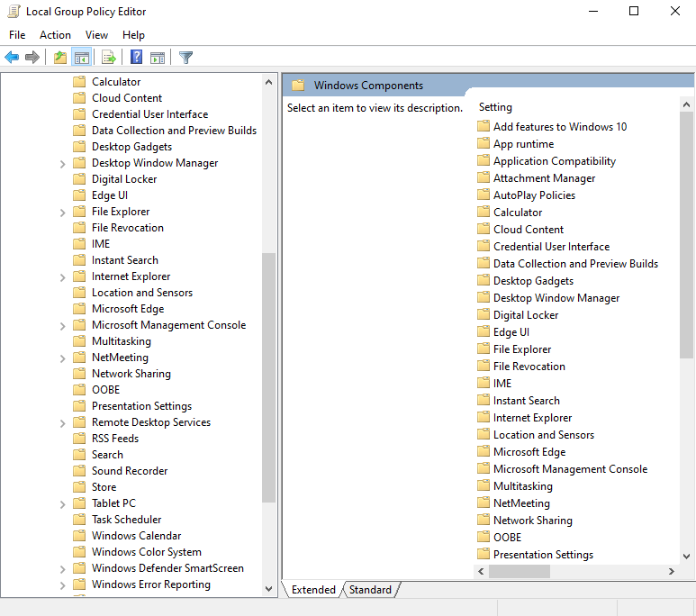
Task: Open the Help menu
Action: 133,34
